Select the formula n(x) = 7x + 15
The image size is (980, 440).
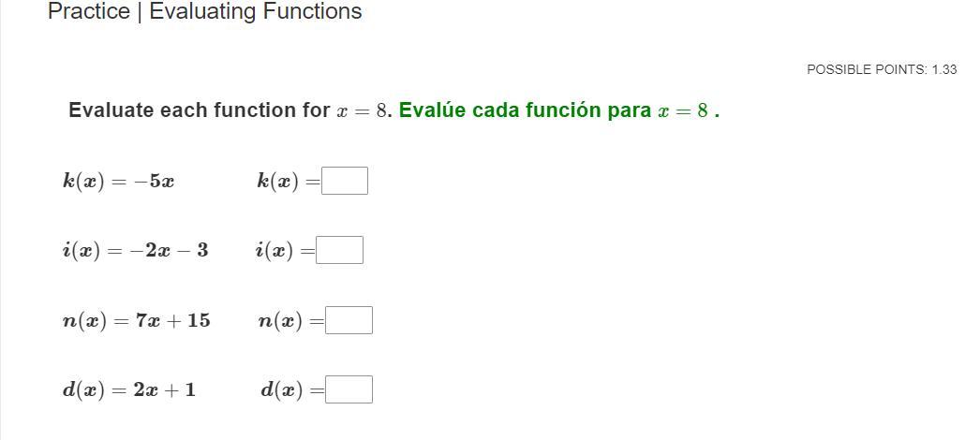pyautogui.click(x=136, y=320)
